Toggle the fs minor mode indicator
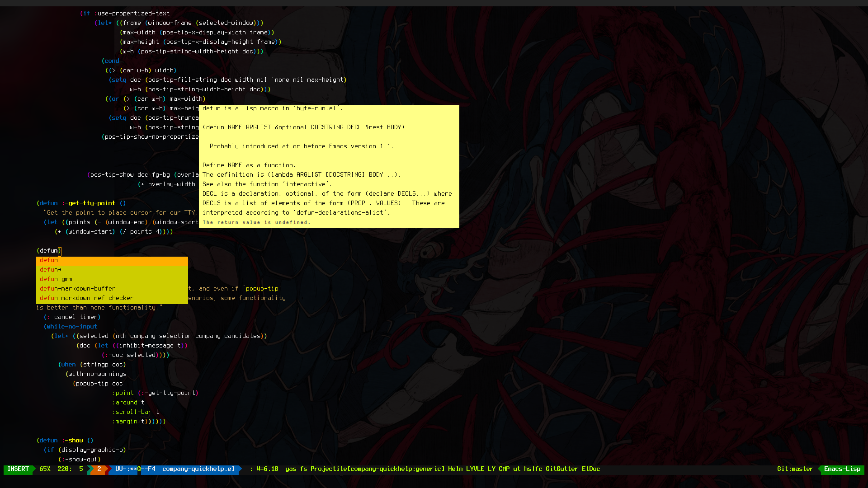Viewport: 868px width, 488px height. [303, 469]
